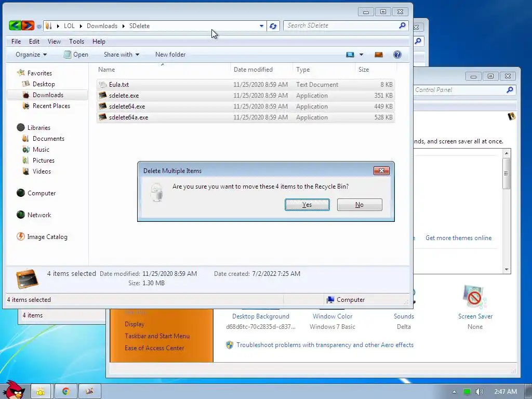Open Sounds setting in Control Panel

tap(404, 316)
